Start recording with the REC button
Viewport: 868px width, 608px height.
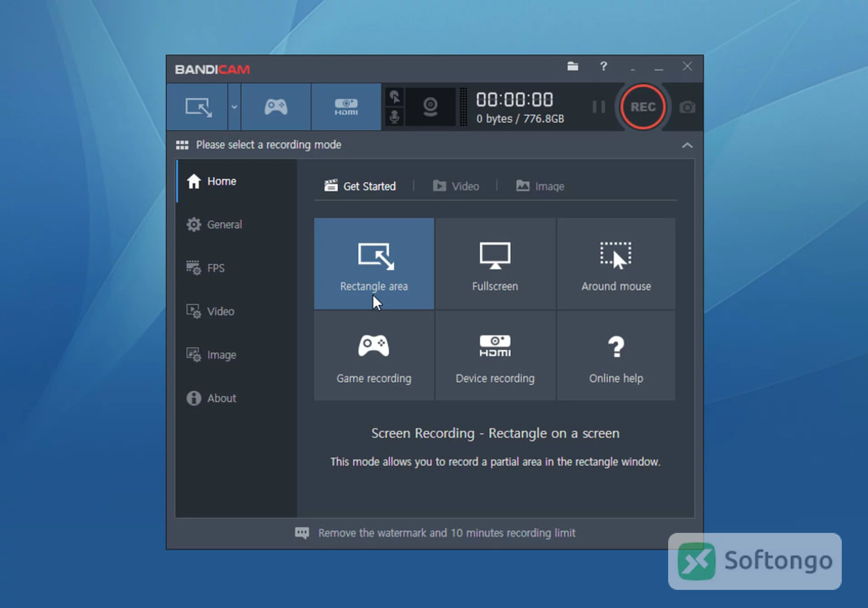pyautogui.click(x=643, y=107)
